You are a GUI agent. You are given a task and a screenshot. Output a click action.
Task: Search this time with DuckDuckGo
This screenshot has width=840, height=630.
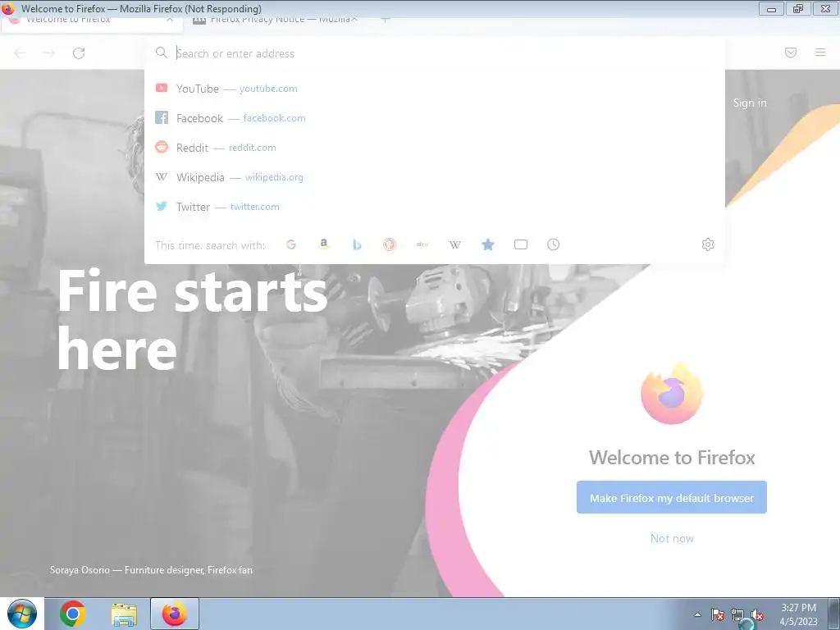point(390,244)
